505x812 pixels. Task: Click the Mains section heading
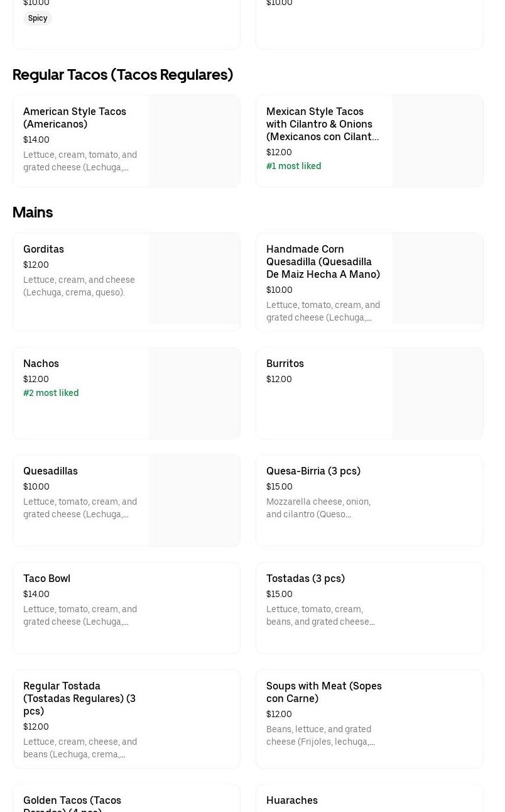click(33, 212)
